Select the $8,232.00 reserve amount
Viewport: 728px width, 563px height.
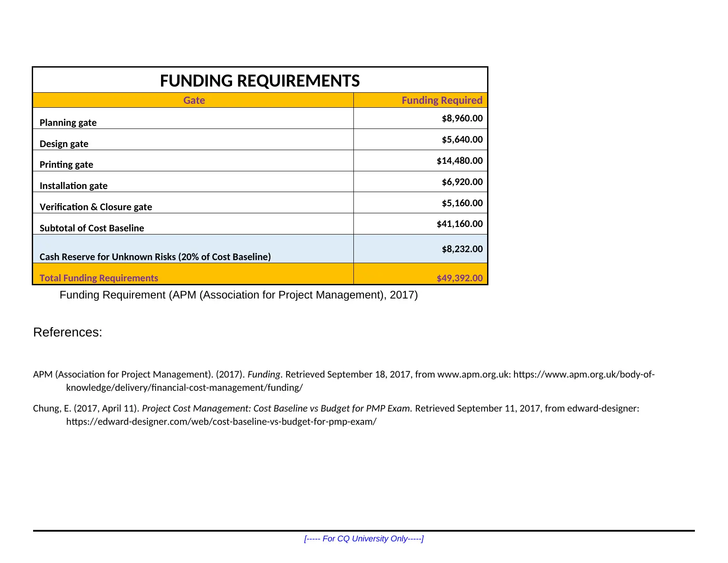pos(462,249)
